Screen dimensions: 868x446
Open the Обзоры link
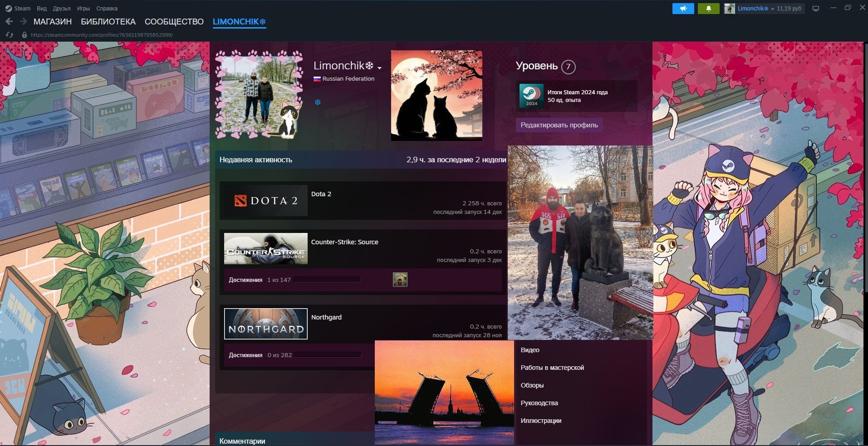(532, 385)
